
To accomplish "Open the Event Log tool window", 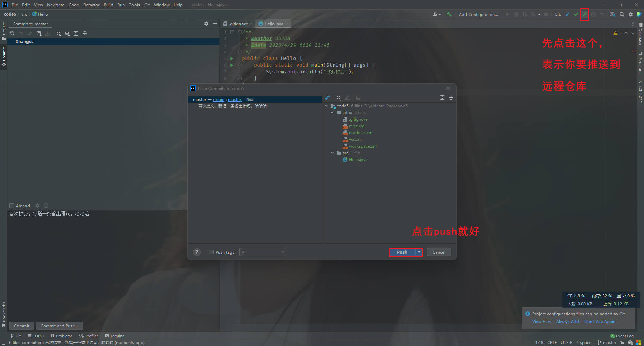I will [x=622, y=336].
